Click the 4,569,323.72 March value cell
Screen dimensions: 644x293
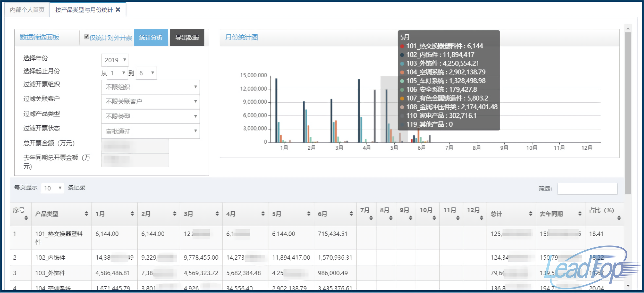(201, 273)
